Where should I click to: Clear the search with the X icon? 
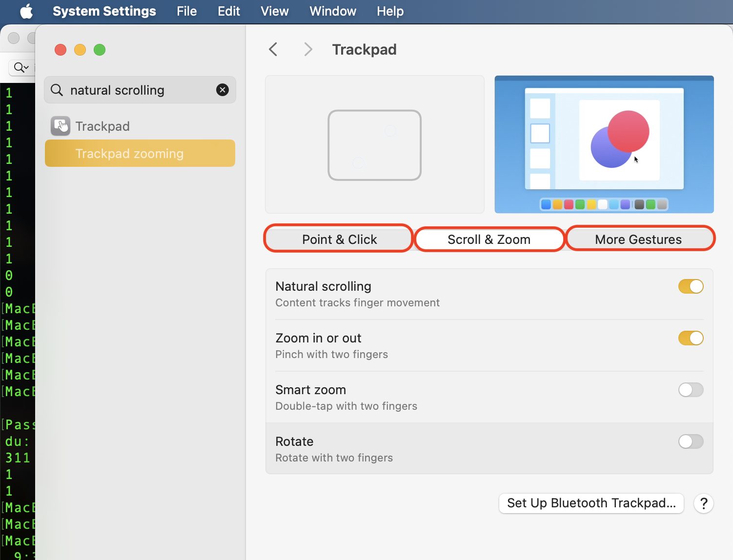223,90
